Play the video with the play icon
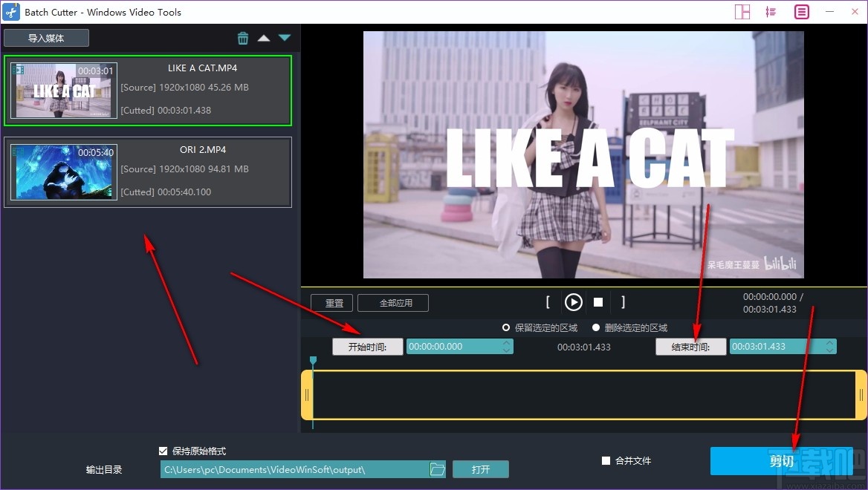868x490 pixels. pos(573,302)
